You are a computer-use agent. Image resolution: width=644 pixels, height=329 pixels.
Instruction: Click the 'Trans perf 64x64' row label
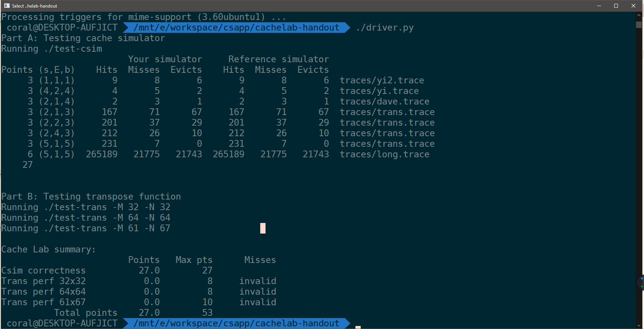coord(43,292)
